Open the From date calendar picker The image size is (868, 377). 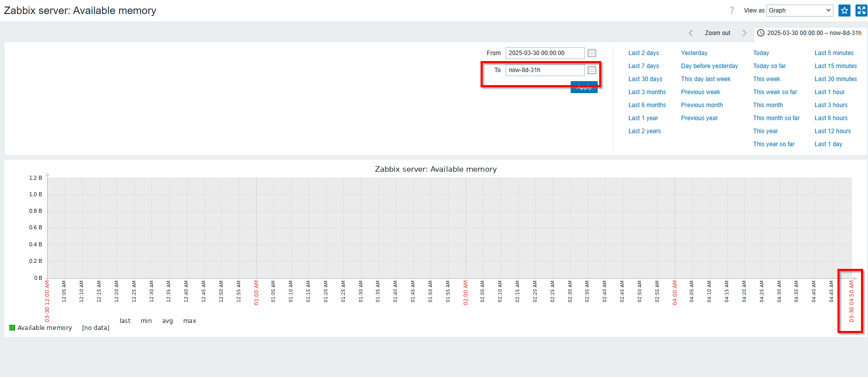click(592, 53)
